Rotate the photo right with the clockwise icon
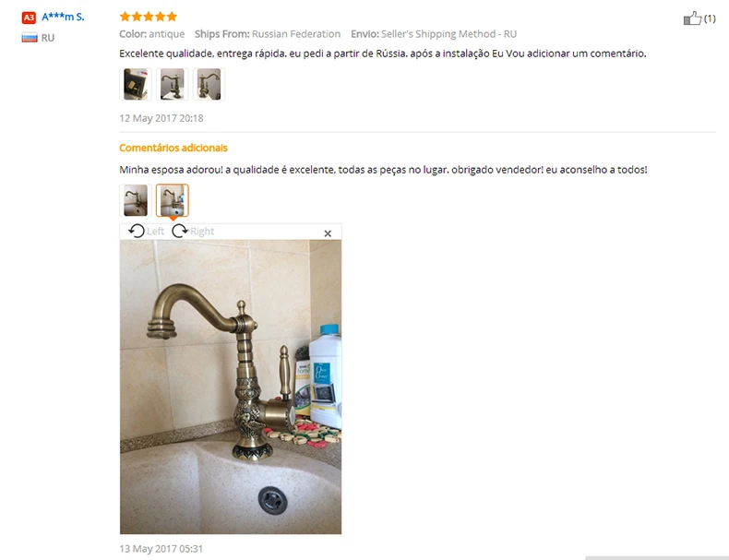 pos(179,231)
